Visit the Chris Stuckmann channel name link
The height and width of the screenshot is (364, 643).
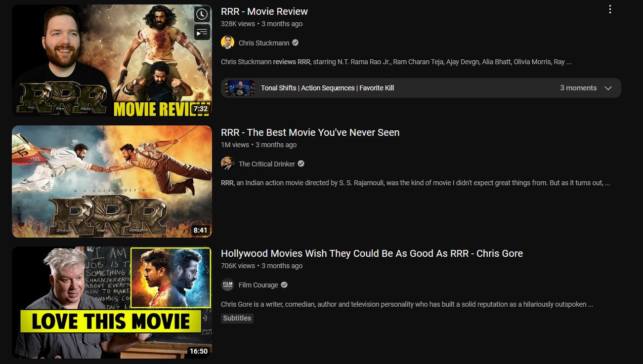[264, 43]
